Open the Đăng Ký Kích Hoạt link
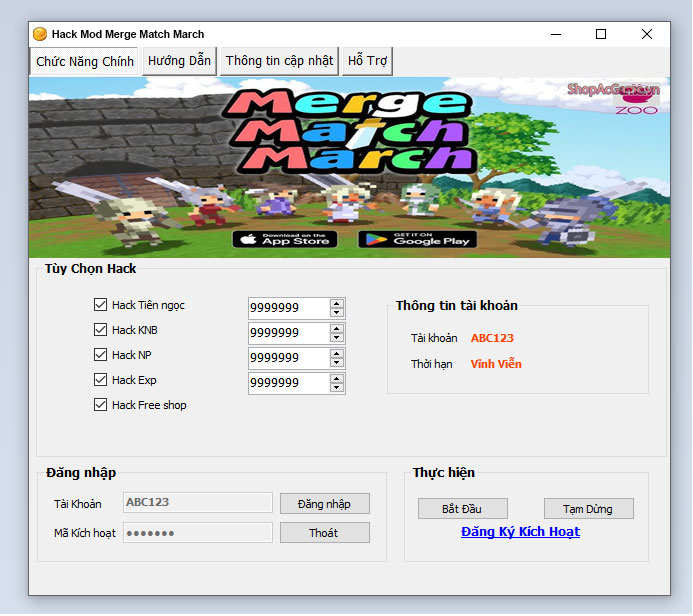 click(x=520, y=532)
